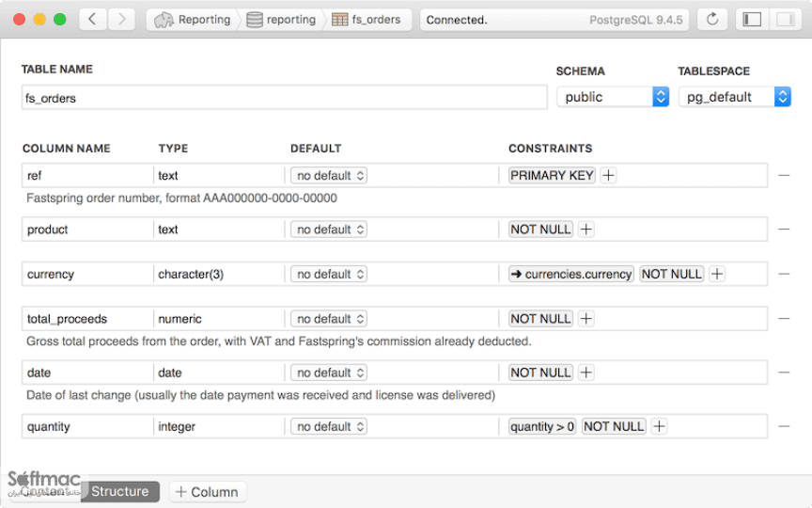Open the default value selector for ref
Screen dimensions: 812x508
click(x=329, y=176)
